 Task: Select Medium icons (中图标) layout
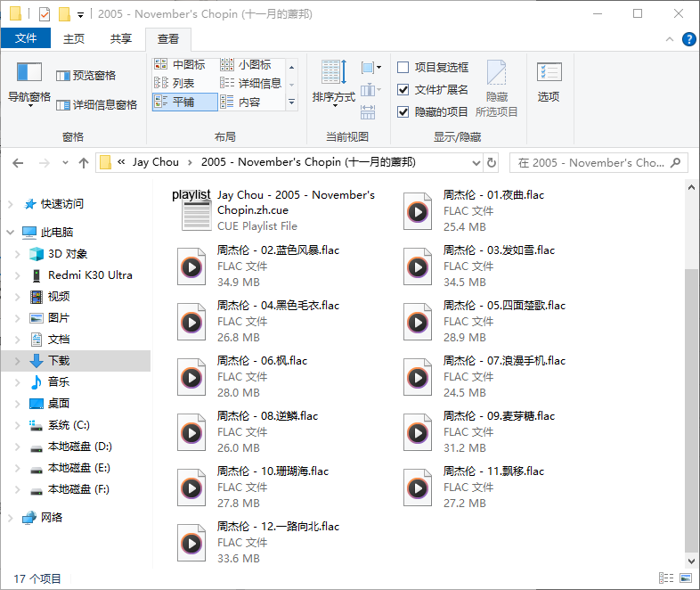tap(180, 65)
